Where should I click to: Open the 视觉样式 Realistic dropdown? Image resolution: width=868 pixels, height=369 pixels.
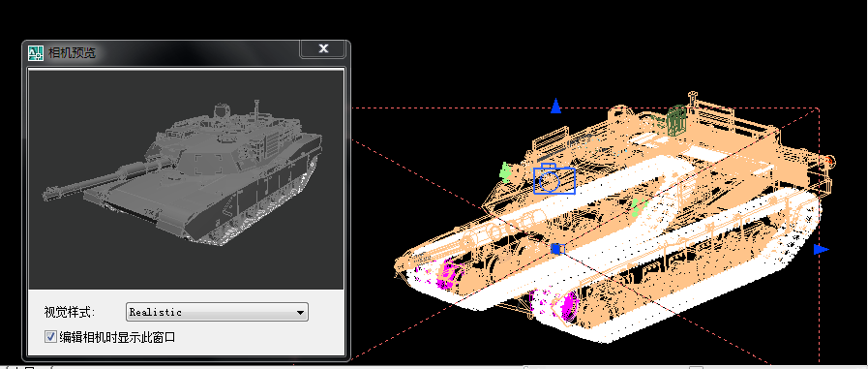pos(217,312)
